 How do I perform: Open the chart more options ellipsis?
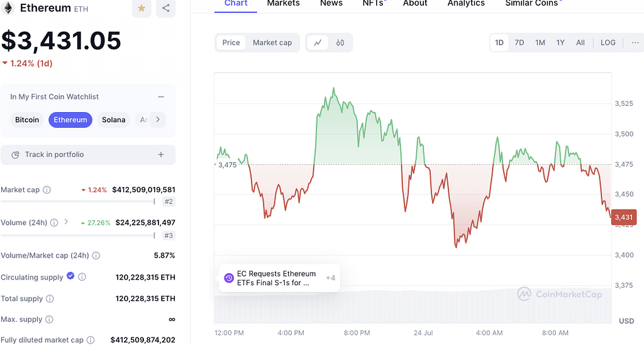pyautogui.click(x=635, y=43)
